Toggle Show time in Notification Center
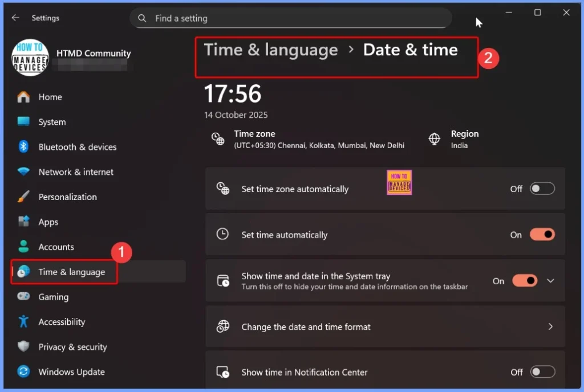The height and width of the screenshot is (392, 584). pyautogui.click(x=542, y=372)
